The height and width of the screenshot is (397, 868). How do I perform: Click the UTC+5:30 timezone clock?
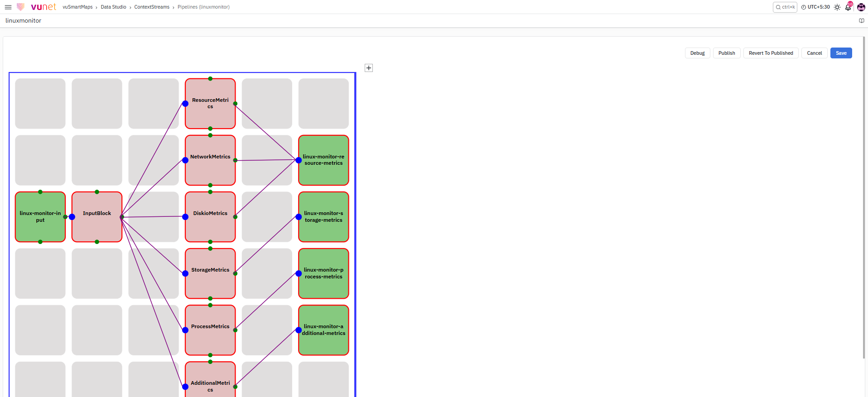(x=815, y=7)
